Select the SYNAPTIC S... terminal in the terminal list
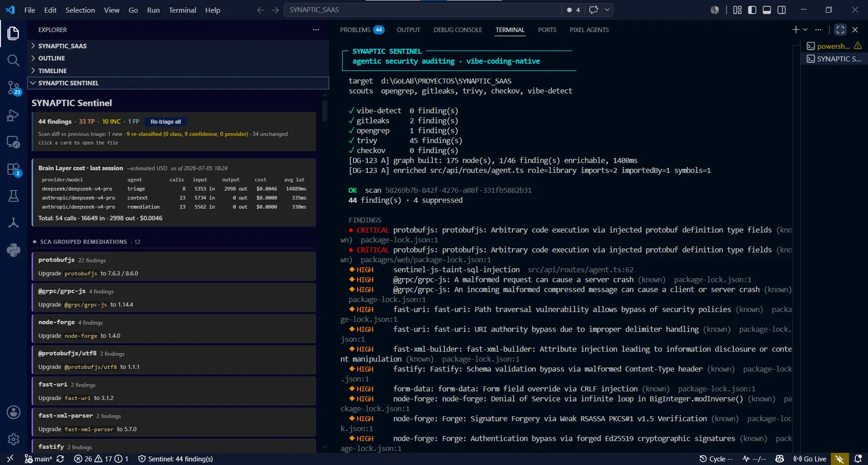 coord(834,59)
